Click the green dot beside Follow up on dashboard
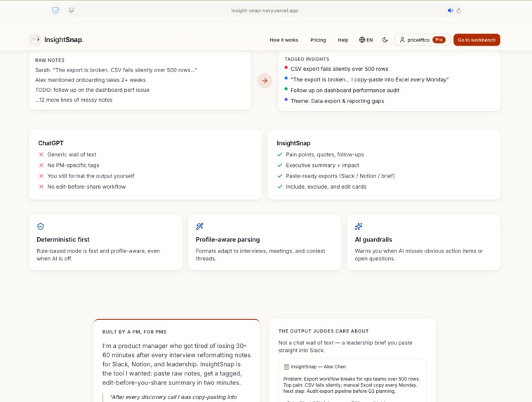The image size is (532, 402). (x=286, y=89)
